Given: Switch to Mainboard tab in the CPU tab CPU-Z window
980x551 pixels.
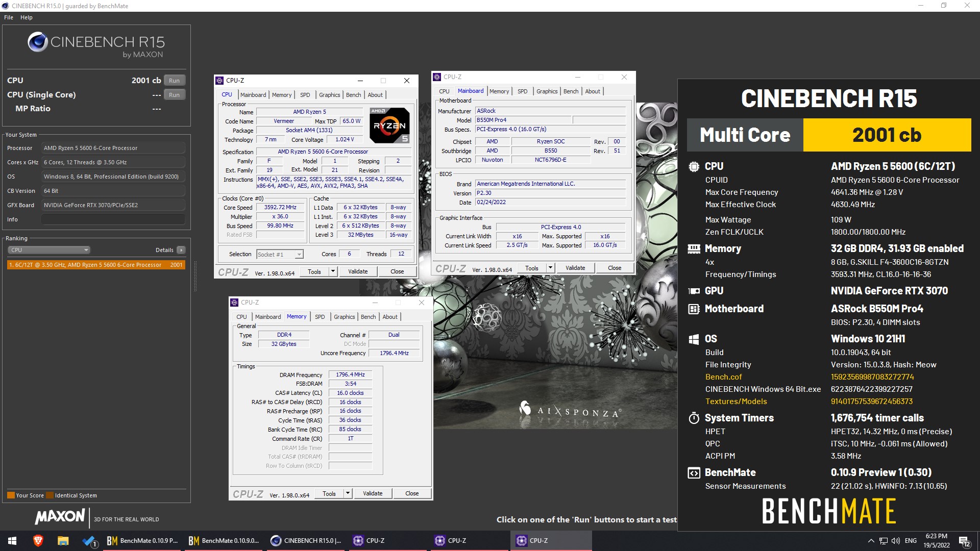Looking at the screenshot, I should (x=253, y=95).
